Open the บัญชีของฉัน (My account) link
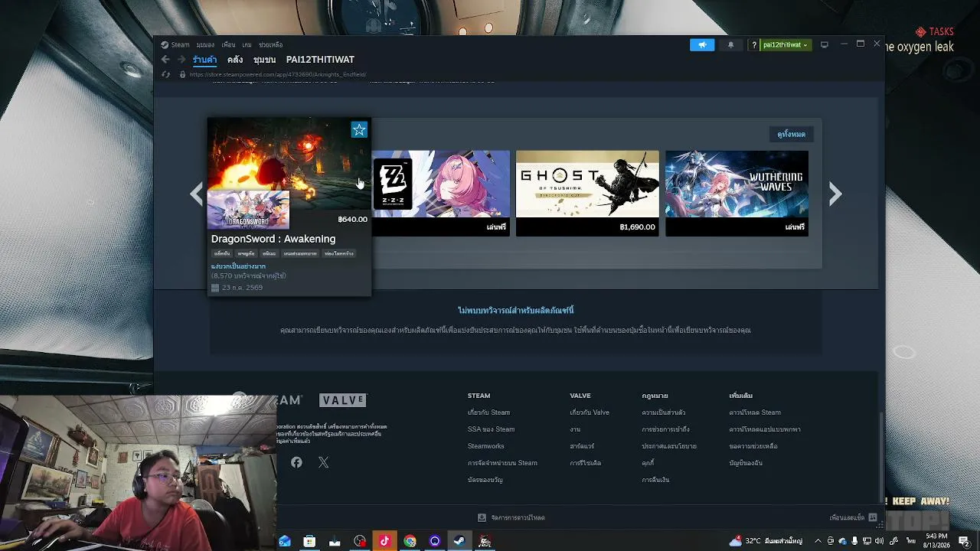The height and width of the screenshot is (551, 980). [746, 463]
